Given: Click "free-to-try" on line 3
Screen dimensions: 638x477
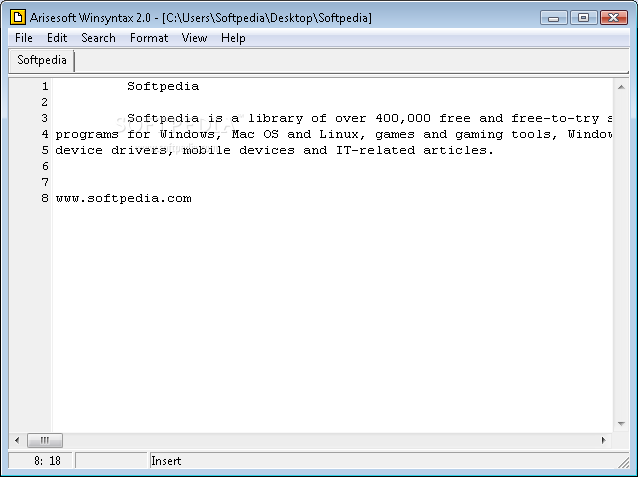Looking at the screenshot, I should click(555, 118).
